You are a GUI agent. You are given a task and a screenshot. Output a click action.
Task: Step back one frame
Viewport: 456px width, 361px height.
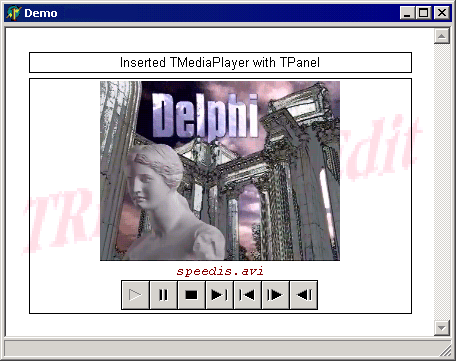pos(303,295)
